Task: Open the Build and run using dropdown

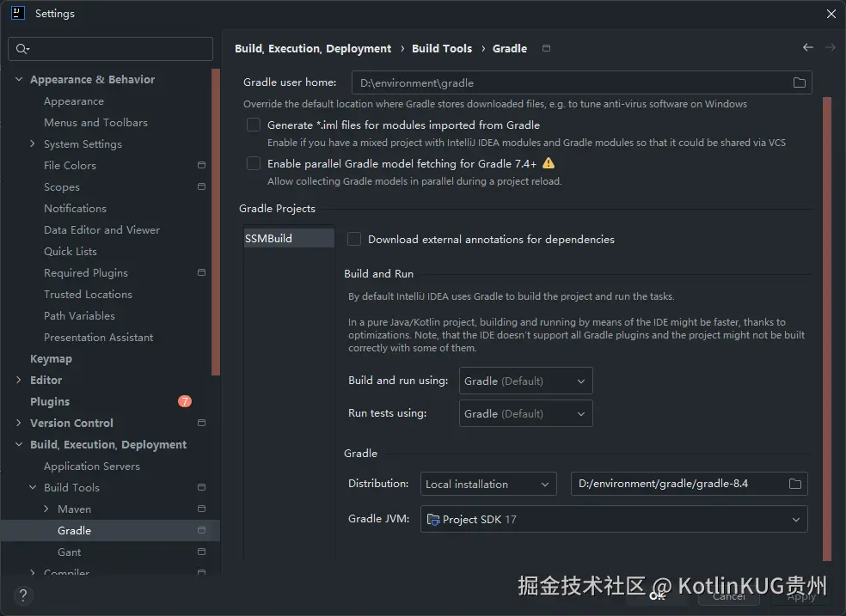Action: (525, 381)
